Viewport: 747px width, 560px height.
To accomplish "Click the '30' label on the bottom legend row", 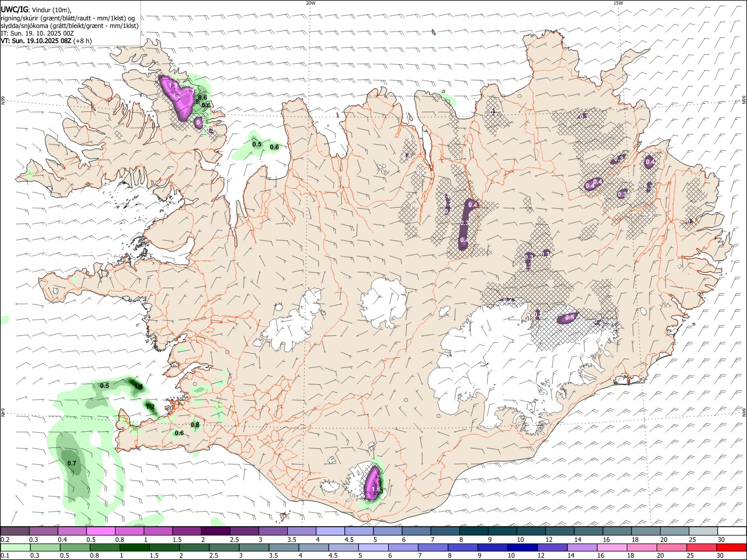I will 721,555.
